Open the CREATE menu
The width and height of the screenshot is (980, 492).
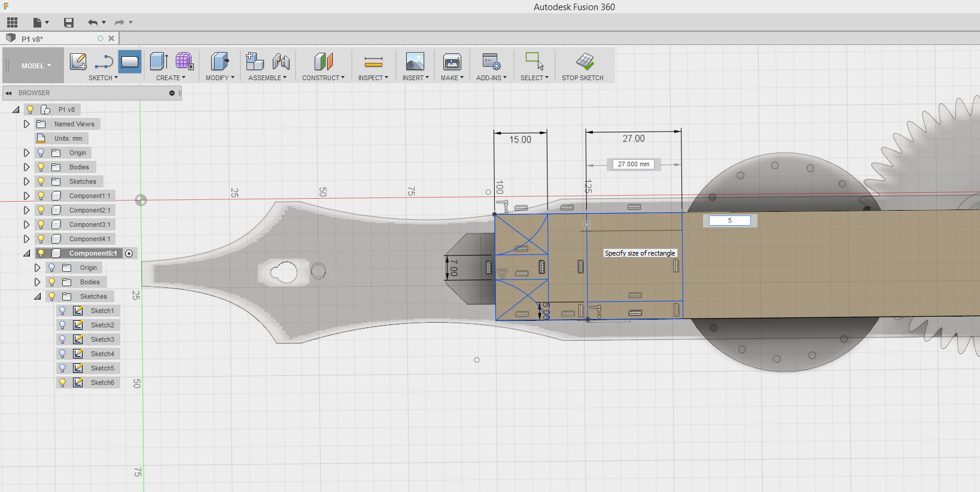click(x=171, y=78)
